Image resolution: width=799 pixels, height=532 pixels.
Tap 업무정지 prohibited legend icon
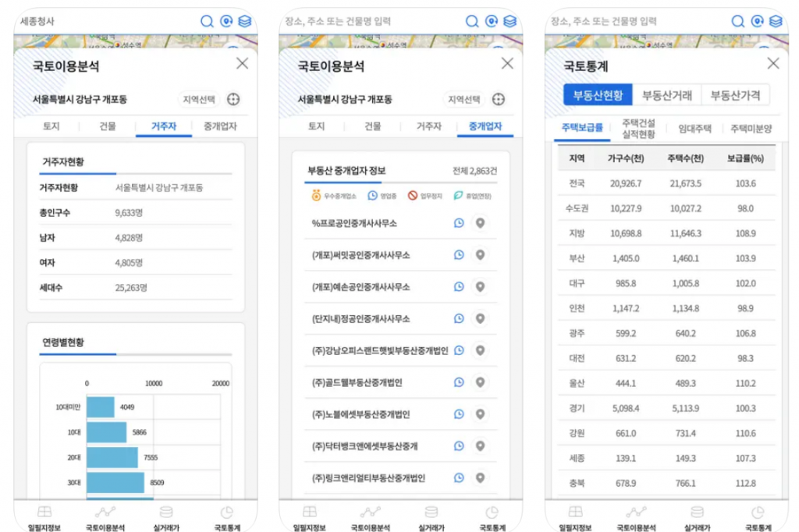click(413, 196)
